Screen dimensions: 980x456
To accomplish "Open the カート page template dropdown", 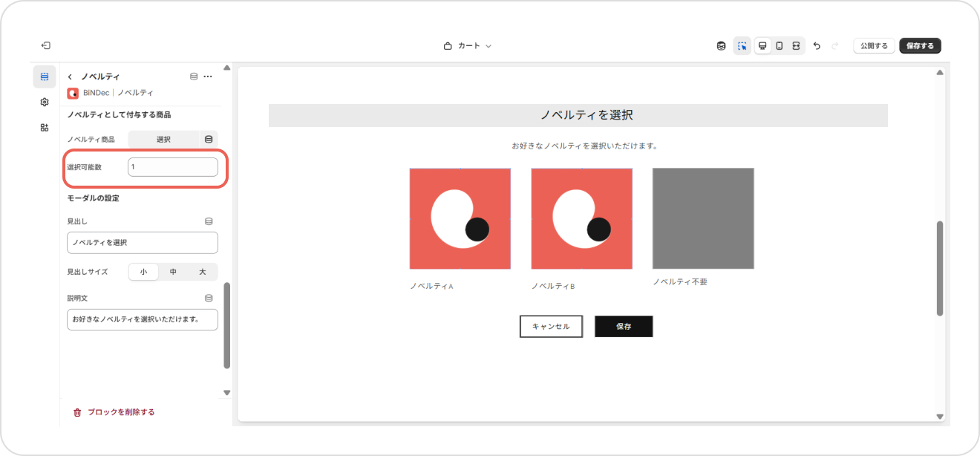I will [x=468, y=46].
